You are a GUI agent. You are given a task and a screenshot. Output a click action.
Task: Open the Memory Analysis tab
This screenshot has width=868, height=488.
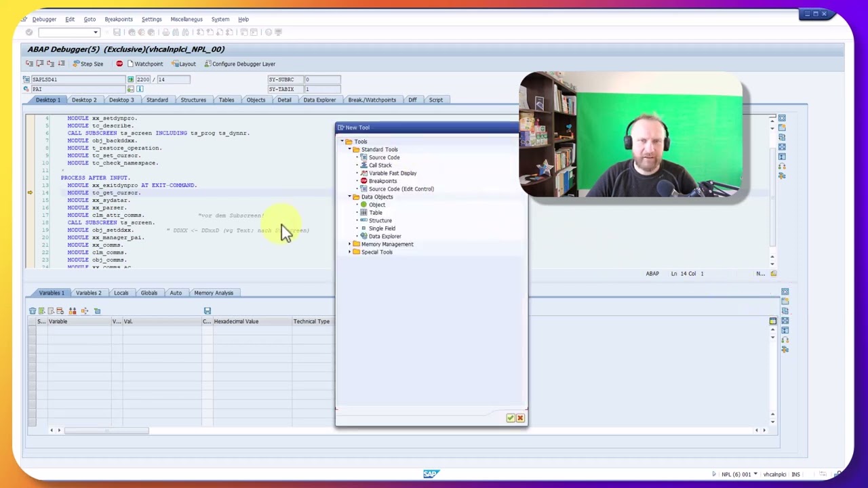214,293
